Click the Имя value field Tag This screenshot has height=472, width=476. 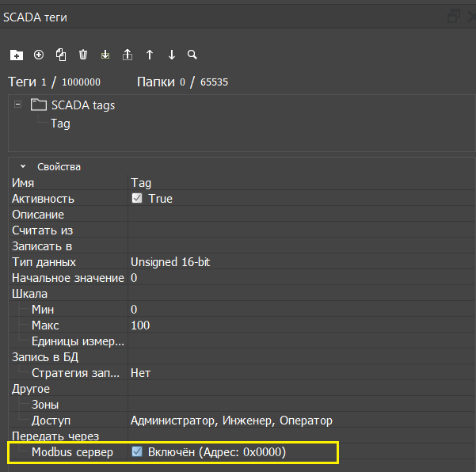click(301, 183)
